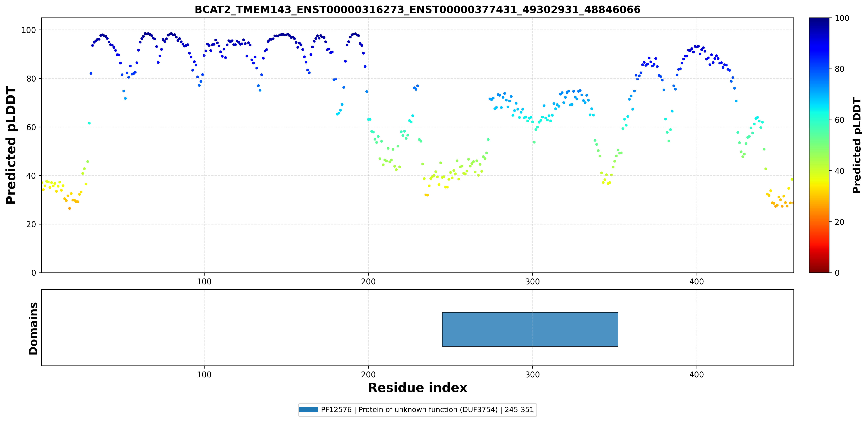
Task: Click x-axis tick 300 below domains panel
Action: pos(532,375)
